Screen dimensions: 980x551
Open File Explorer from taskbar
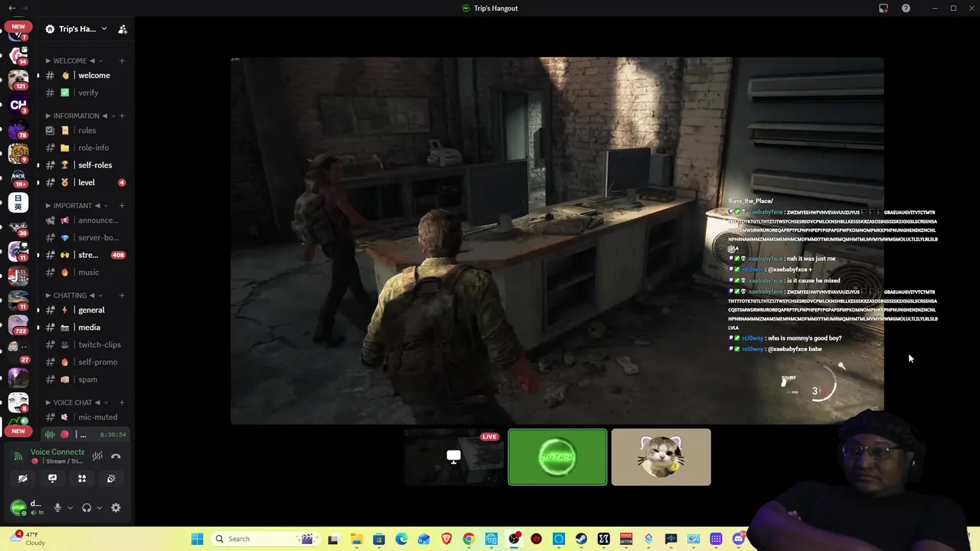coord(356,539)
